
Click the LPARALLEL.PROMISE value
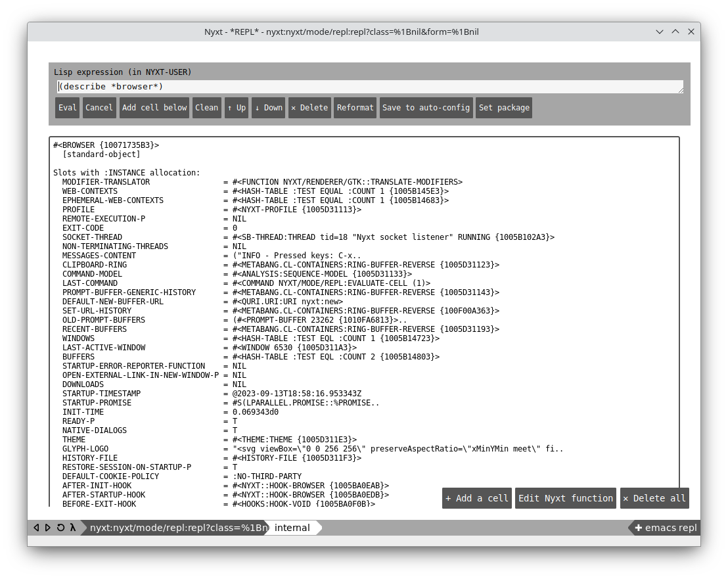[x=306, y=403]
